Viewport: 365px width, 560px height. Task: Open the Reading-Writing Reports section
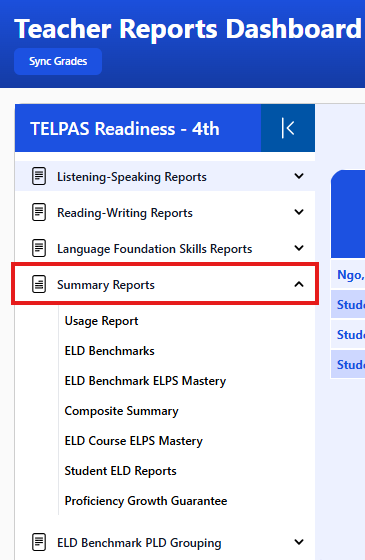165,212
